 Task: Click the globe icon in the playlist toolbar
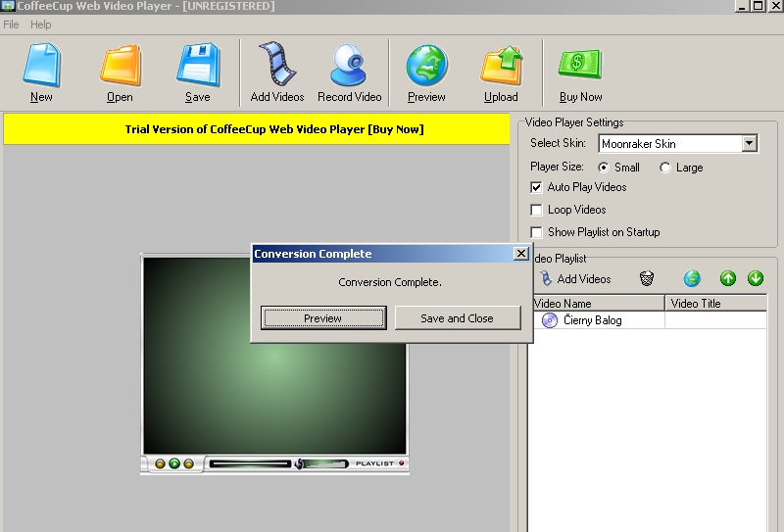[692, 278]
